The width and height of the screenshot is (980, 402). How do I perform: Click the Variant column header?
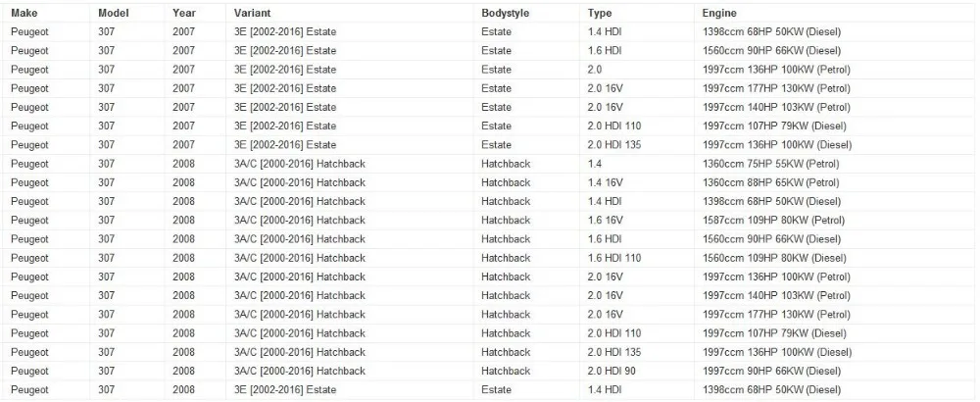tap(253, 13)
